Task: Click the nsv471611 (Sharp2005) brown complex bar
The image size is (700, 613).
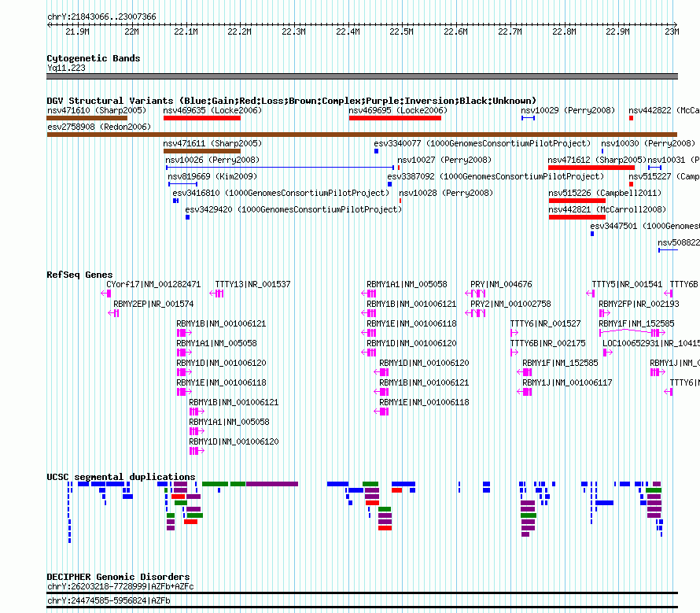Action: pyautogui.click(x=202, y=151)
